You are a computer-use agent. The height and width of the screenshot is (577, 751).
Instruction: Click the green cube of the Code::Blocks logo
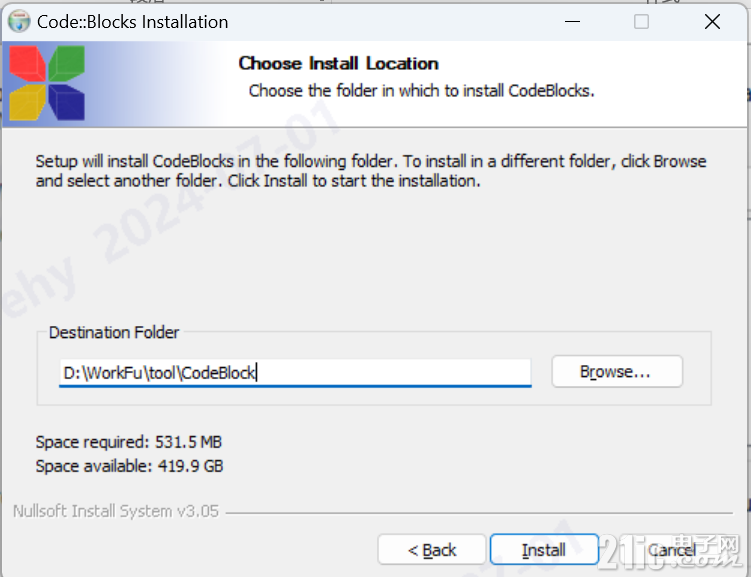(67, 63)
